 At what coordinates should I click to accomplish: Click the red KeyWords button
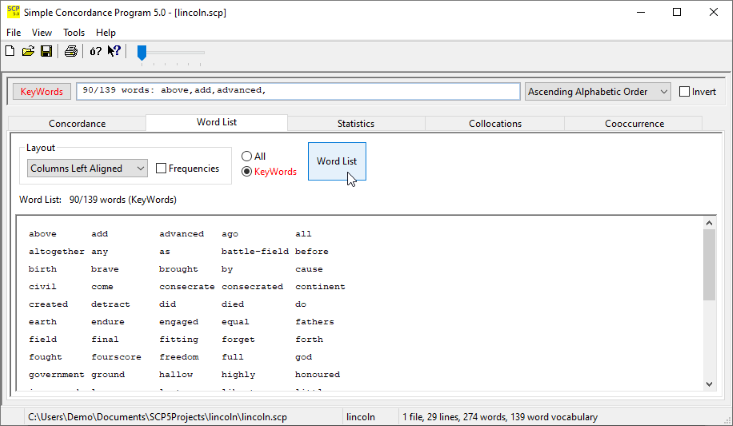(42, 92)
